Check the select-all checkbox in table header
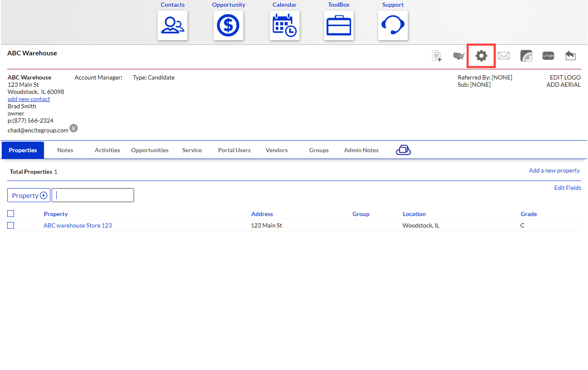 point(11,214)
